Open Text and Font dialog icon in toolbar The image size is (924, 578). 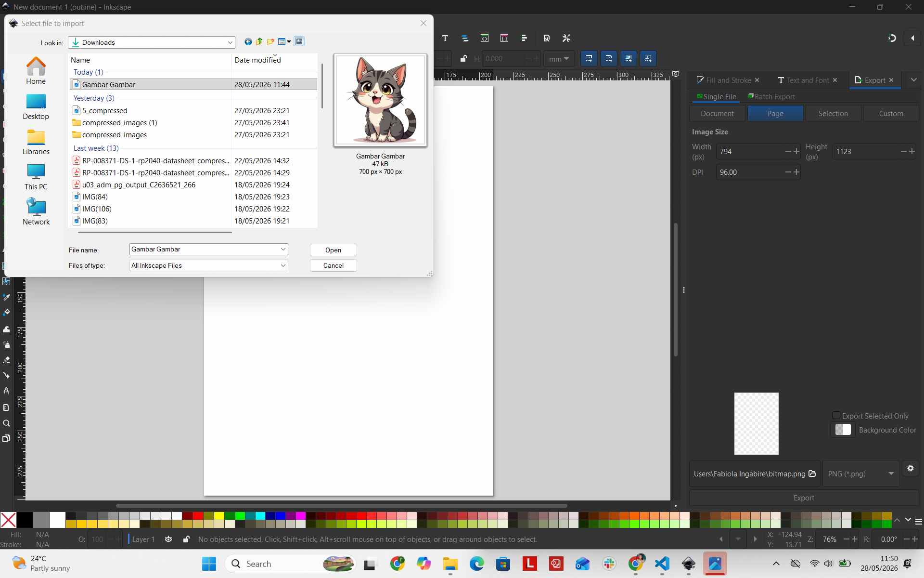[445, 38]
